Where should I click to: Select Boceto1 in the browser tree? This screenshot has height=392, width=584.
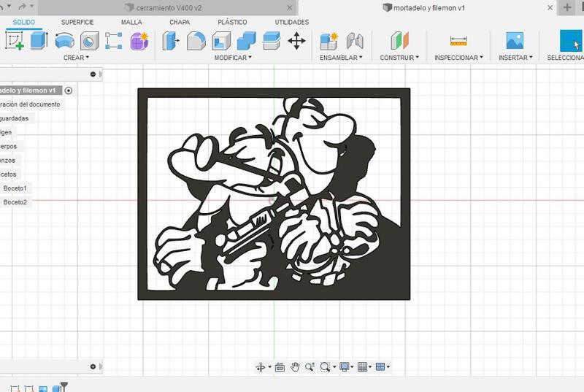[x=15, y=188]
